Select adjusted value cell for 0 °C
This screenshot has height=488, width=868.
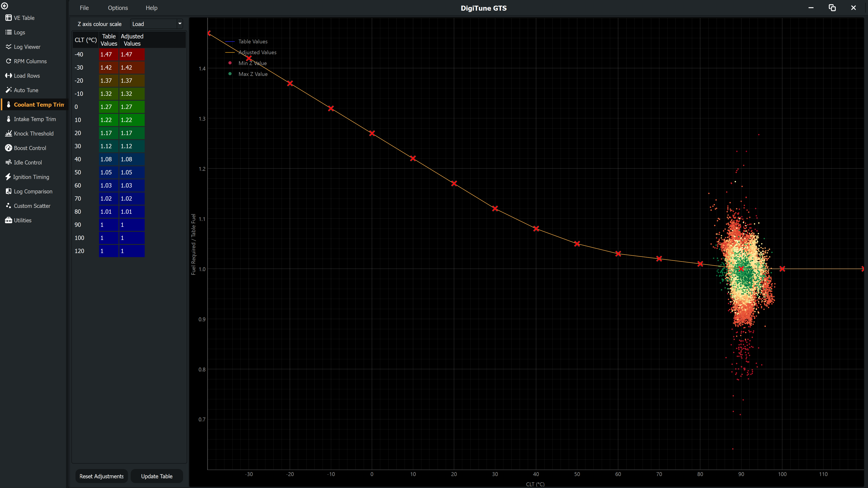(x=132, y=107)
